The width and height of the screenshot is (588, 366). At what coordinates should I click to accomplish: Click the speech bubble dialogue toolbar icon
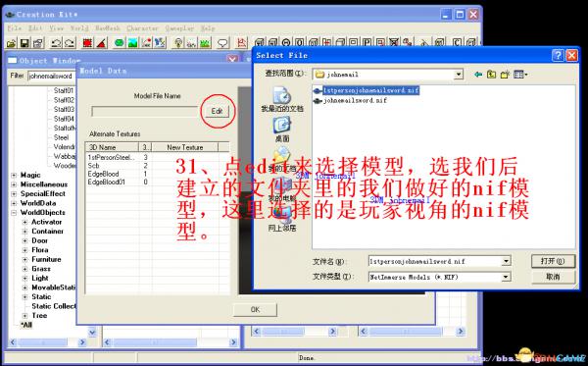(222, 43)
